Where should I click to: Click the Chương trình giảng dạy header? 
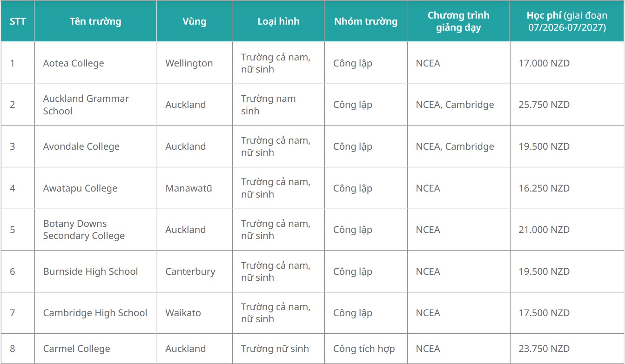pyautogui.click(x=458, y=21)
